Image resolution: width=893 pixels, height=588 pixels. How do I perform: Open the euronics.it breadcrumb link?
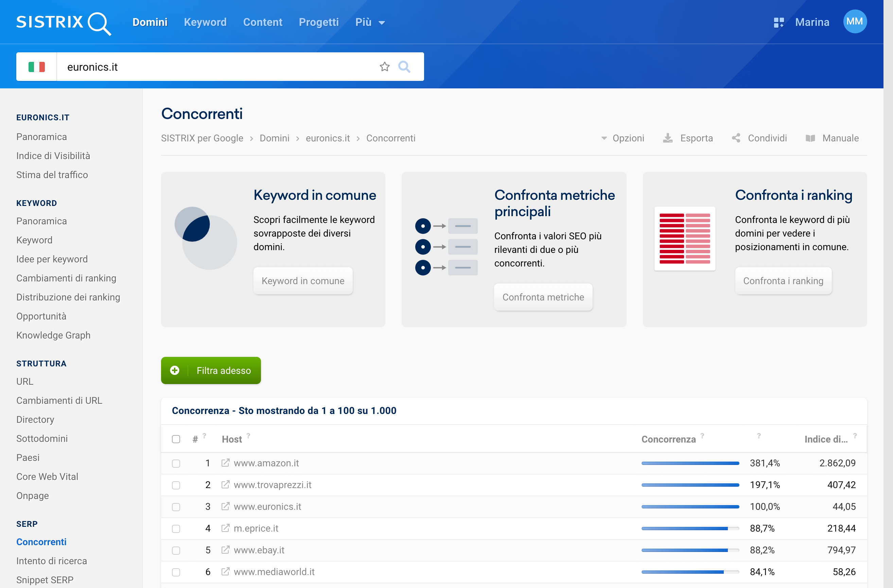(328, 138)
